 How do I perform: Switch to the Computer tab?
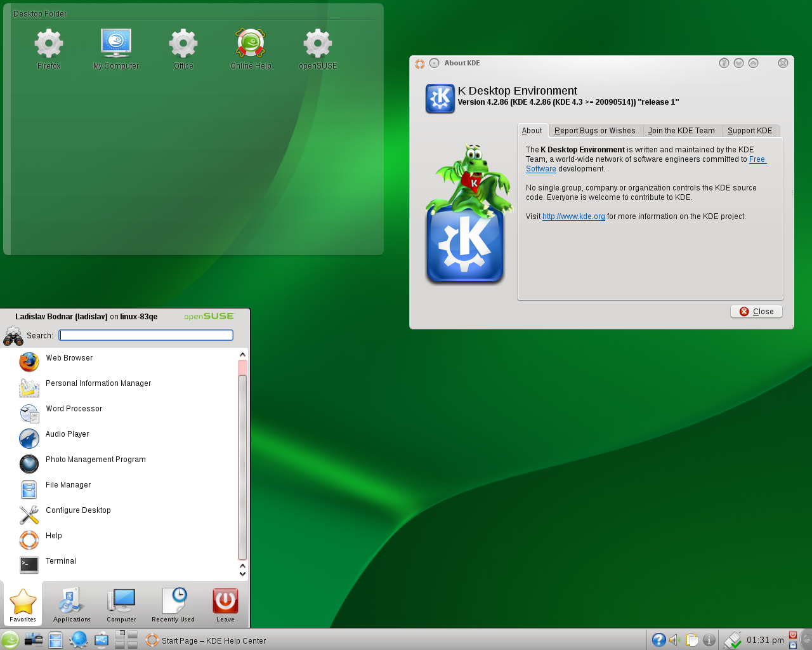tap(121, 604)
